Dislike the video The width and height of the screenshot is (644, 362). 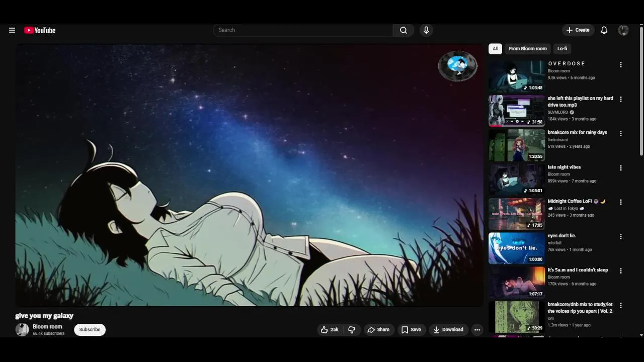coord(352,330)
